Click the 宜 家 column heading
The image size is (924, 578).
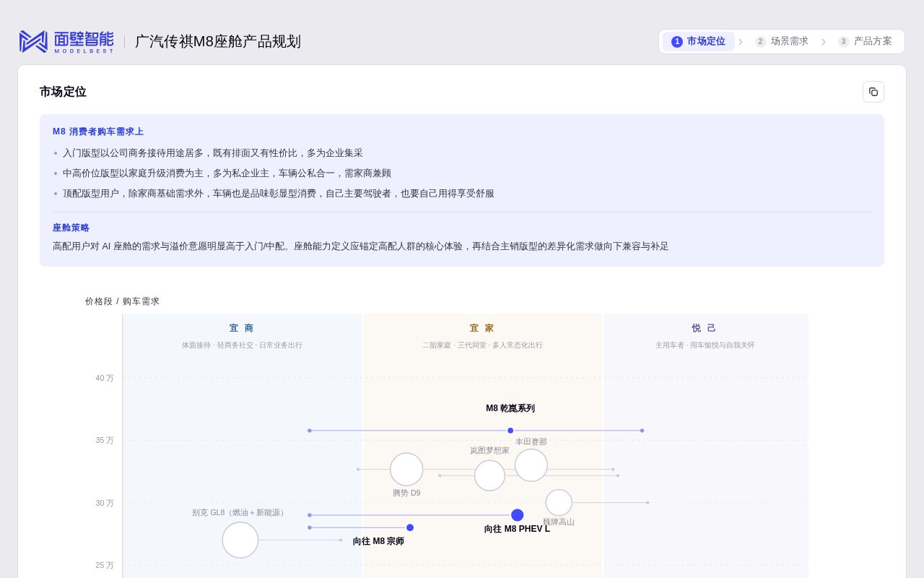point(482,328)
